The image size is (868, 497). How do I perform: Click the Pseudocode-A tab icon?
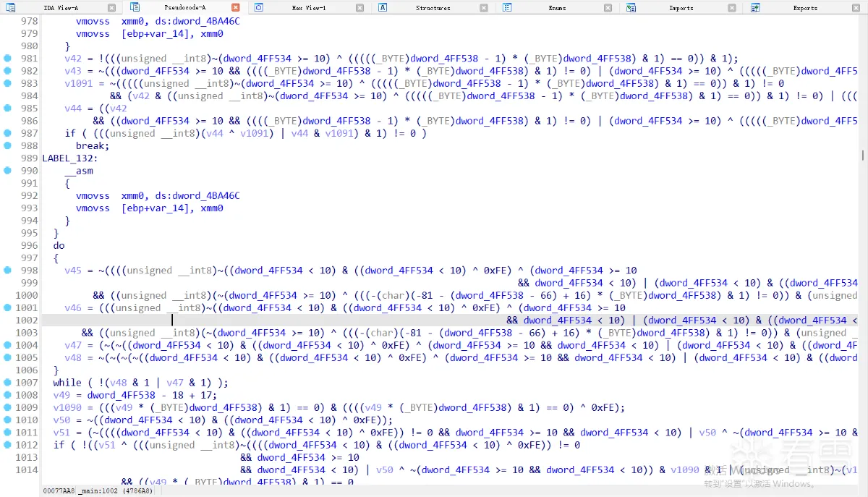[135, 7]
